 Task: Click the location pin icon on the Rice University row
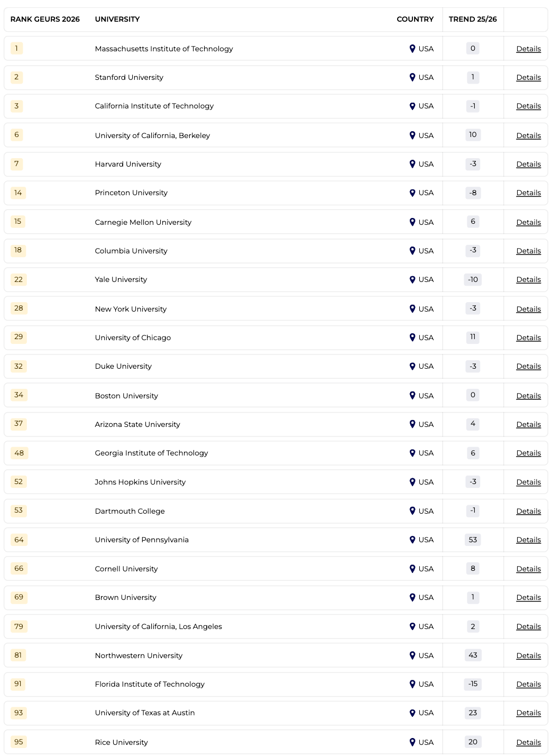[413, 742]
